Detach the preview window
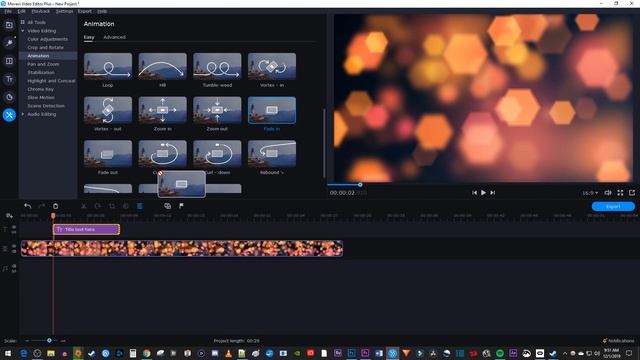 [x=632, y=193]
